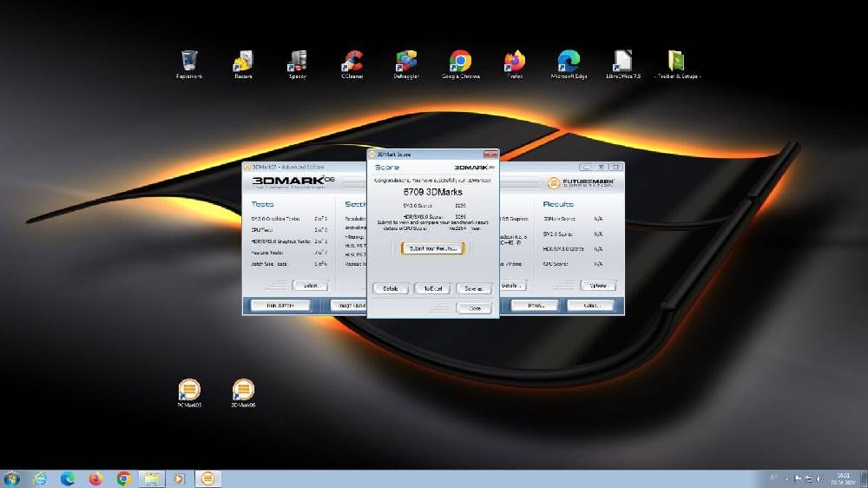The image size is (868, 488).
Task: Click the SM2.0 Graphics Tests row
Action: pyautogui.click(x=290, y=219)
